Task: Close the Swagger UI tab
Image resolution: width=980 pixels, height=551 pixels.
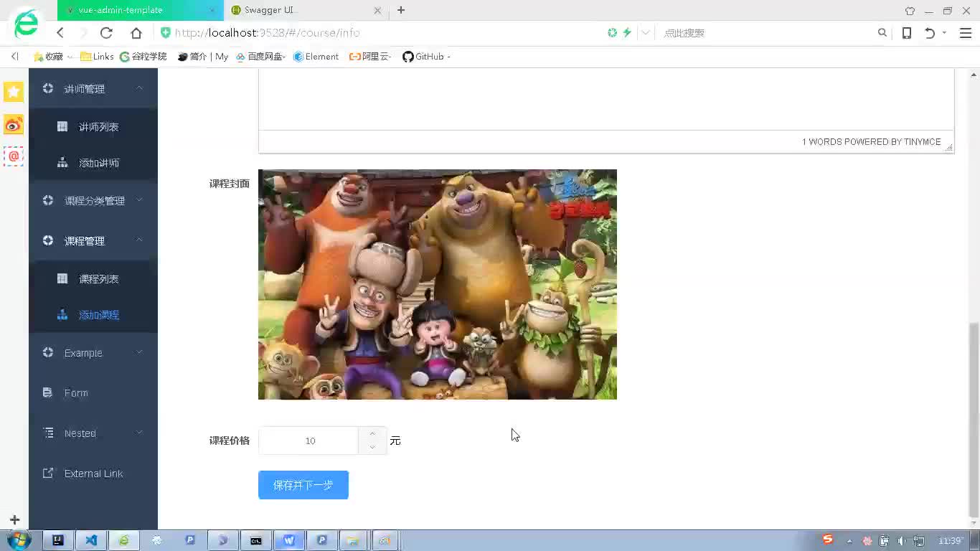Action: pyautogui.click(x=378, y=10)
